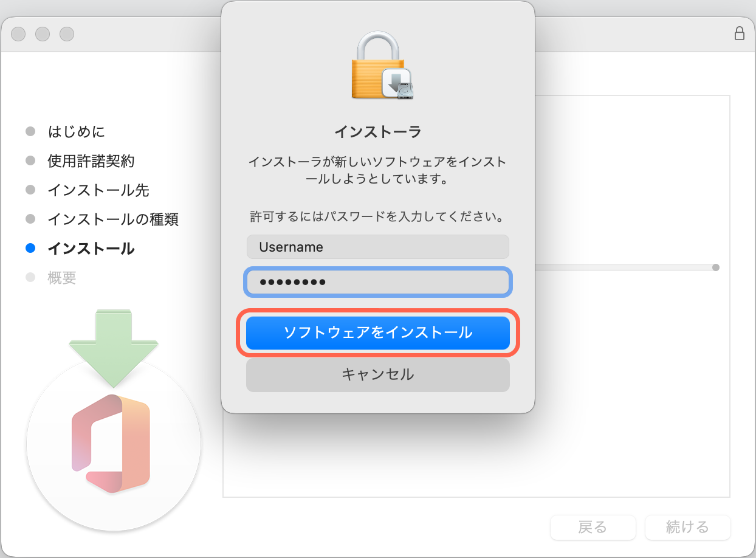Click the bullet next to 使用許諾契約 step
Viewport: 756px width, 558px height.
tap(30, 160)
